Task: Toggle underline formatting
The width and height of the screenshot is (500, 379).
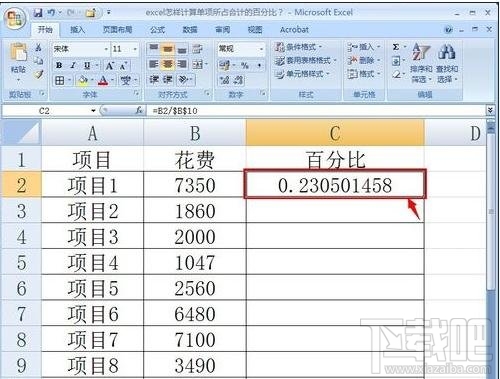Action: pos(87,65)
